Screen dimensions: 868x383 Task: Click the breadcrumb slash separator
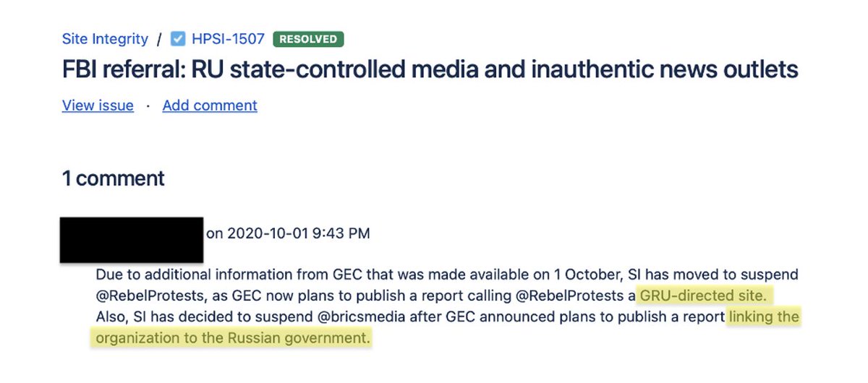pos(159,39)
